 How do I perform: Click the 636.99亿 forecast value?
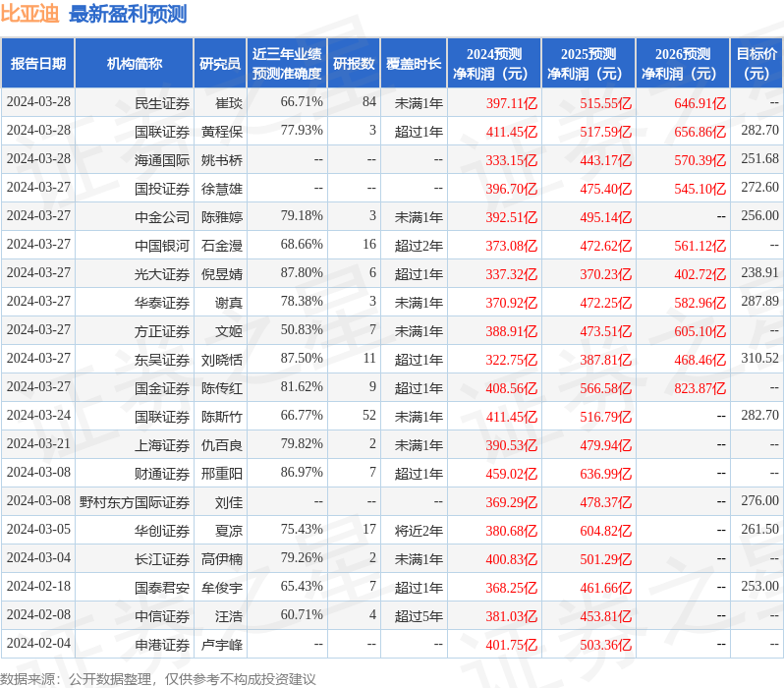pyautogui.click(x=605, y=474)
